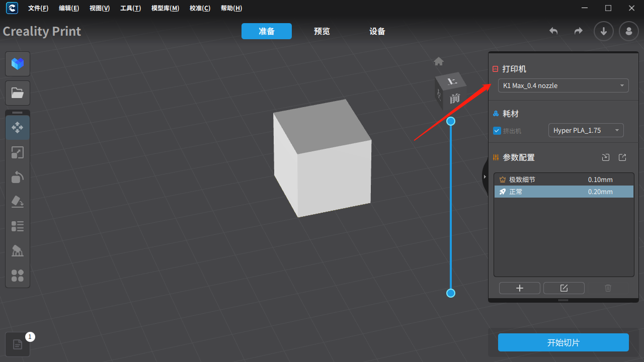Switch to the 设备 tab
644x362 pixels.
click(x=377, y=31)
